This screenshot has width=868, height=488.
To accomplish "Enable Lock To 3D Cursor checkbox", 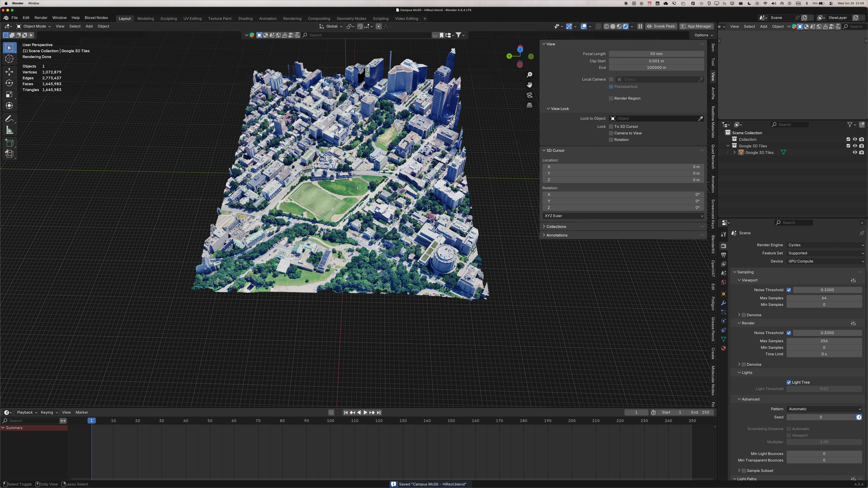I will (x=611, y=127).
